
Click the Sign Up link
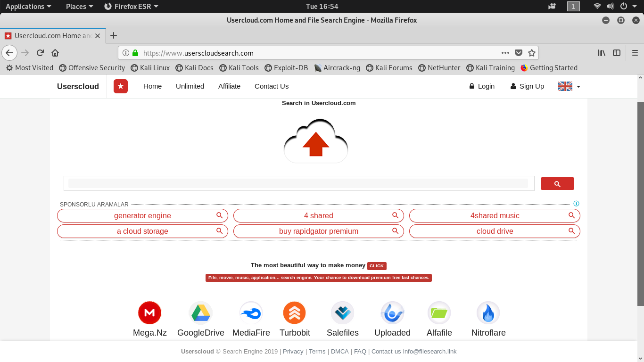click(527, 86)
